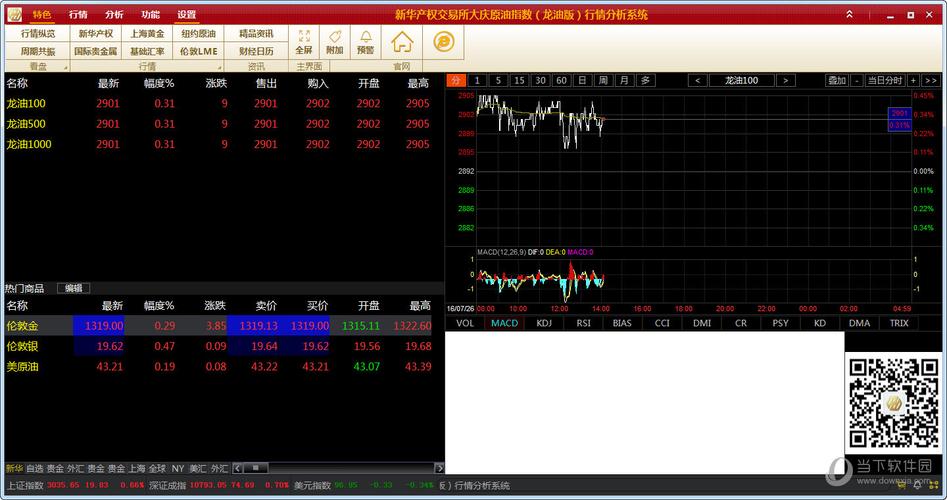This screenshot has width=947, height=500.
Task: Select 上海黄金 market button
Action: pyautogui.click(x=147, y=34)
